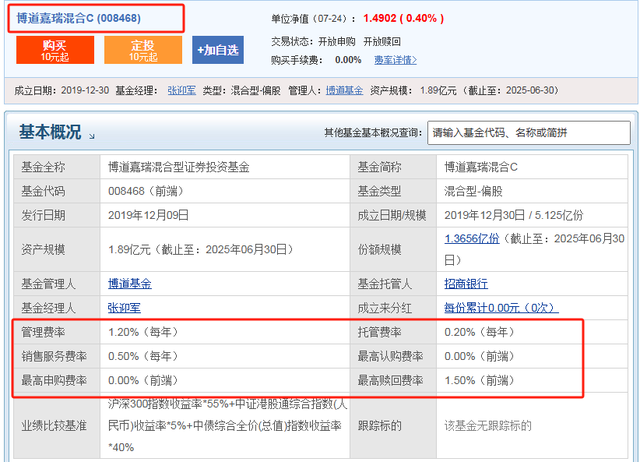Select the 业绩比较基准 label cell
640x462 pixels.
coord(57,426)
